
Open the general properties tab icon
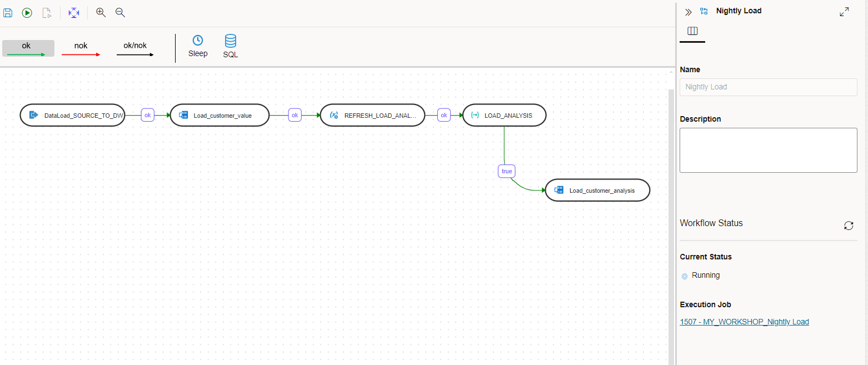point(692,31)
